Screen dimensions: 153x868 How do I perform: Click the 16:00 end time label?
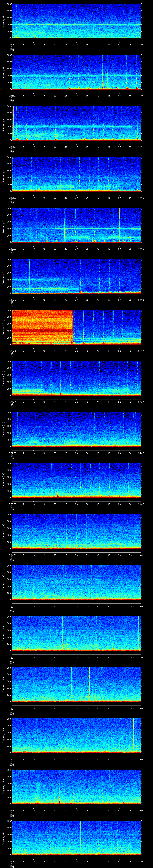tap(141, 96)
